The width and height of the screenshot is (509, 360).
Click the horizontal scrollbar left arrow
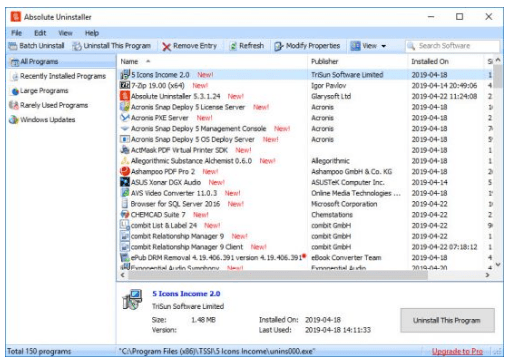point(123,275)
